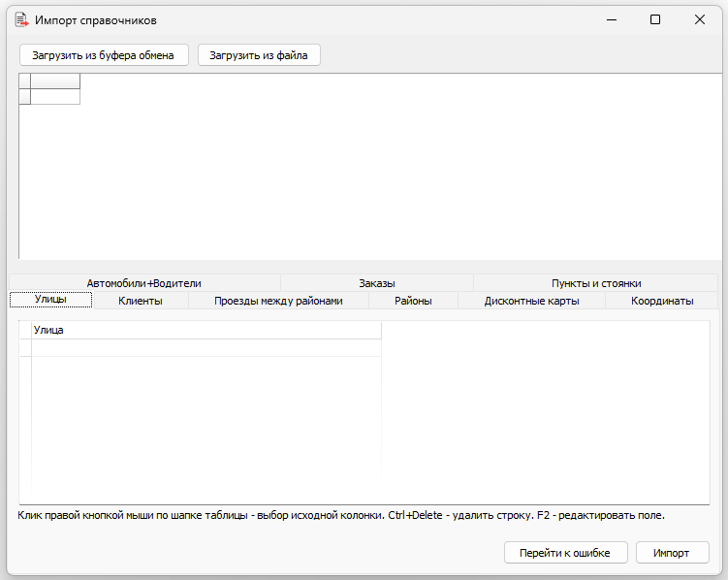Open the Проезды между районами tab
The height and width of the screenshot is (580, 728).
tap(278, 301)
